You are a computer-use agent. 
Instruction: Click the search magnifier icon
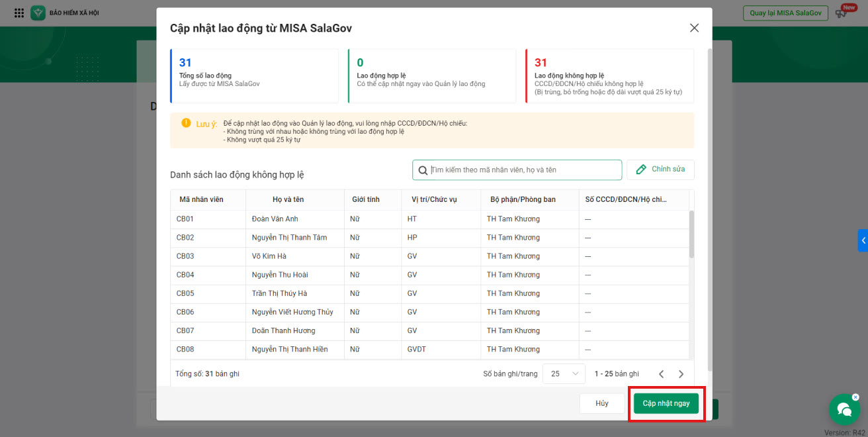(422, 170)
